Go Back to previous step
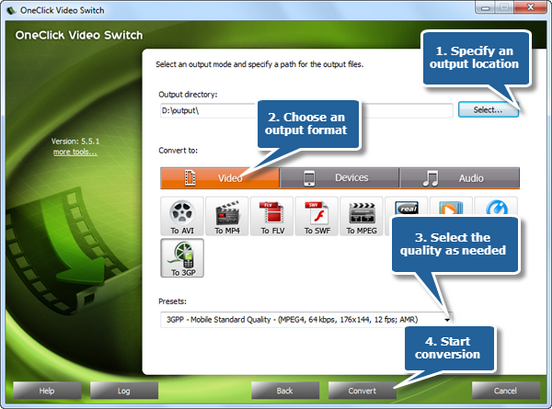The image size is (552, 409). pyautogui.click(x=285, y=391)
